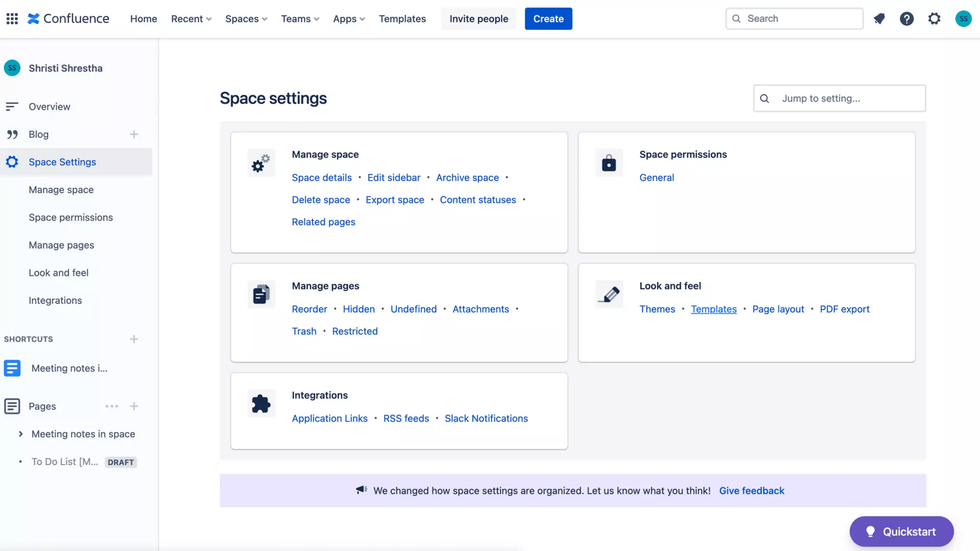Open the app switcher grid icon
This screenshot has width=980, height=551.
(12, 19)
